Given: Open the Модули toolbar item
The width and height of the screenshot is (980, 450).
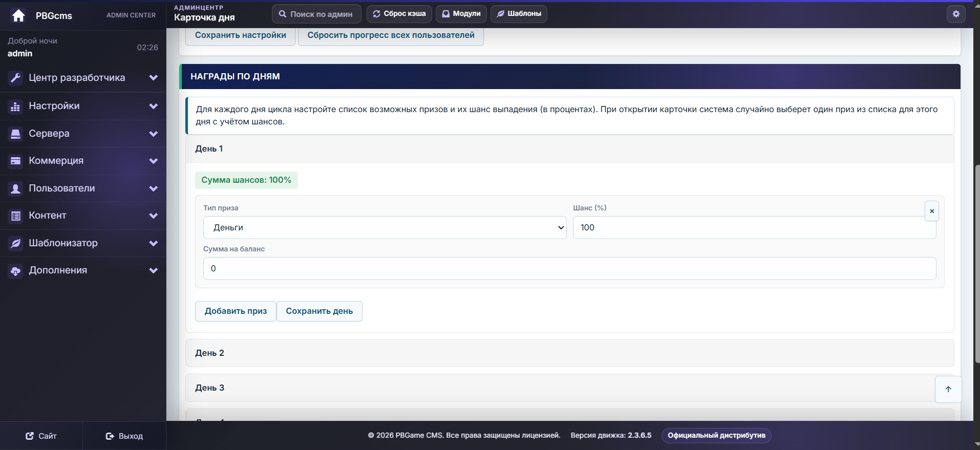Looking at the screenshot, I should pos(461,14).
